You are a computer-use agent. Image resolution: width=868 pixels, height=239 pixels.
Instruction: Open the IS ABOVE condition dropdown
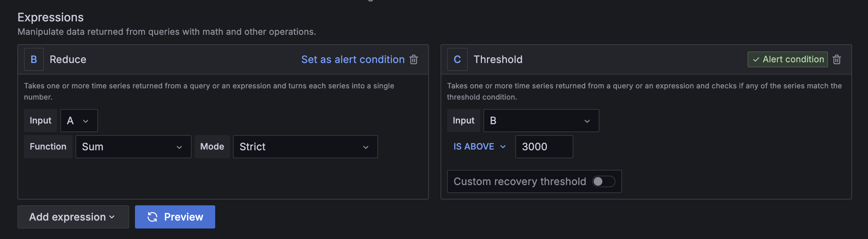click(479, 146)
